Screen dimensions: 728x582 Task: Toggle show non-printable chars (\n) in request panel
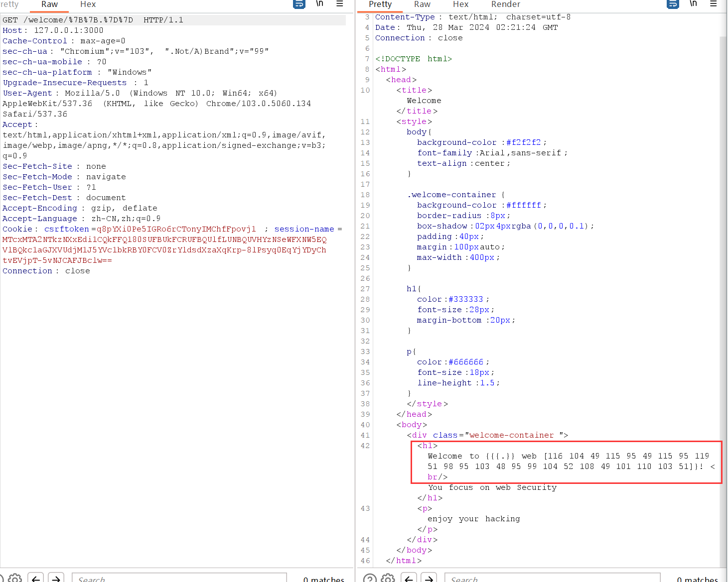(320, 3)
